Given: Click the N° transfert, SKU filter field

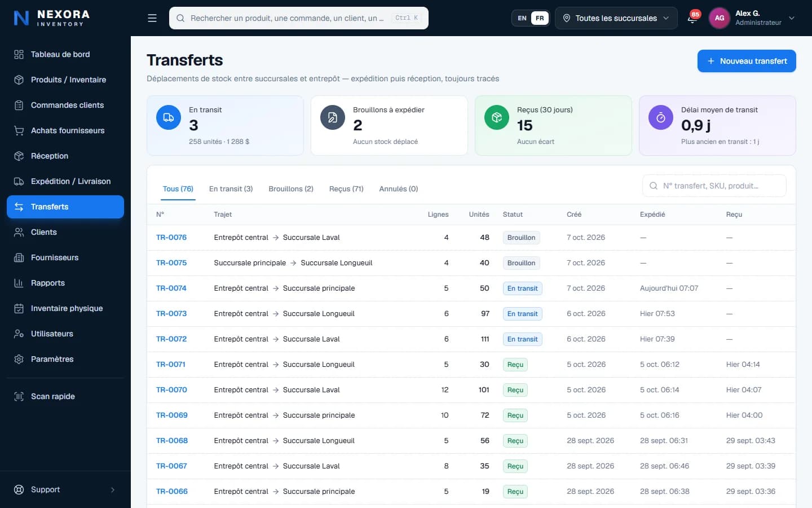Looking at the screenshot, I should click(714, 186).
